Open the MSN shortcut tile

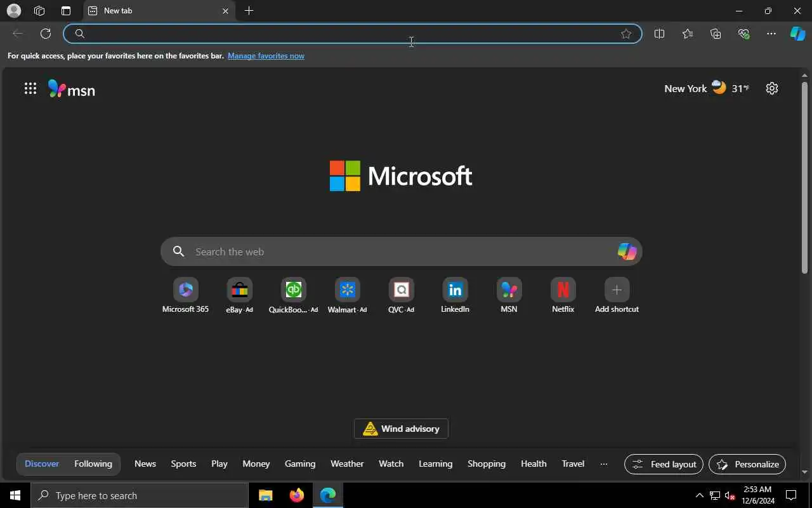click(509, 296)
